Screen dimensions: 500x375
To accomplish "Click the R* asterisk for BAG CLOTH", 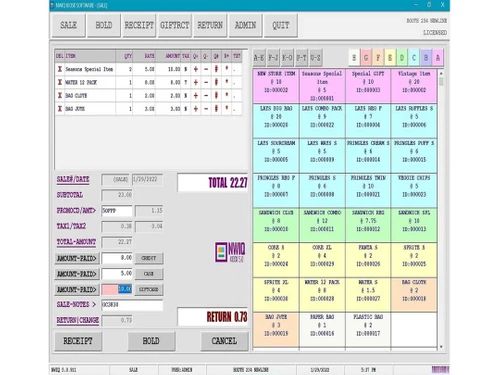I will pos(227,95).
